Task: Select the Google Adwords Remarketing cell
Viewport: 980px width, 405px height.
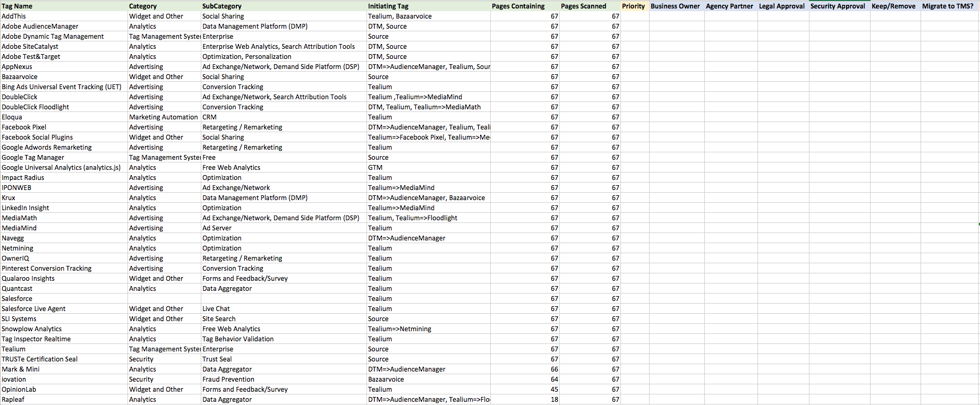Action: pyautogui.click(x=64, y=147)
